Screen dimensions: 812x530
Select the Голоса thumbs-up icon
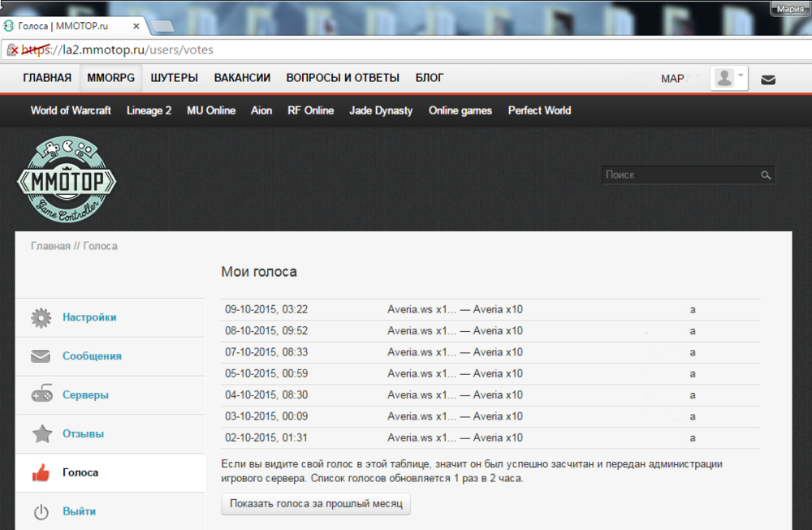[40, 472]
